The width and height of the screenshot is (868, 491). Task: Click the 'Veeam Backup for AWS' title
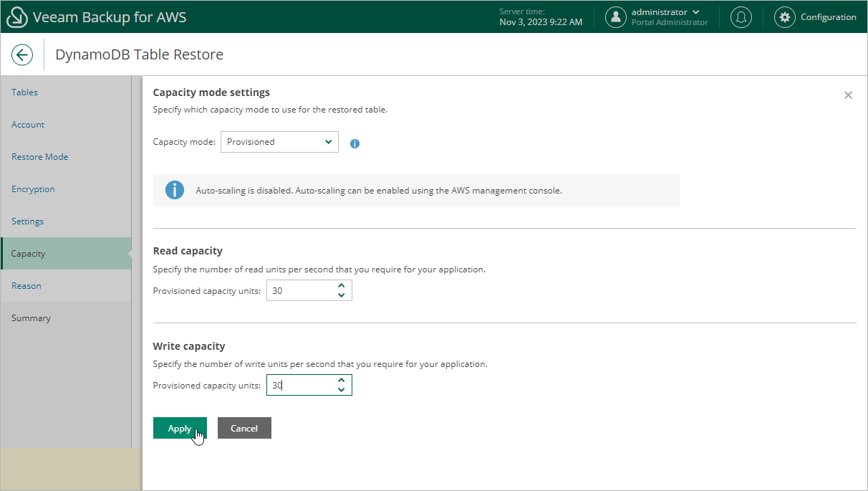coord(110,17)
